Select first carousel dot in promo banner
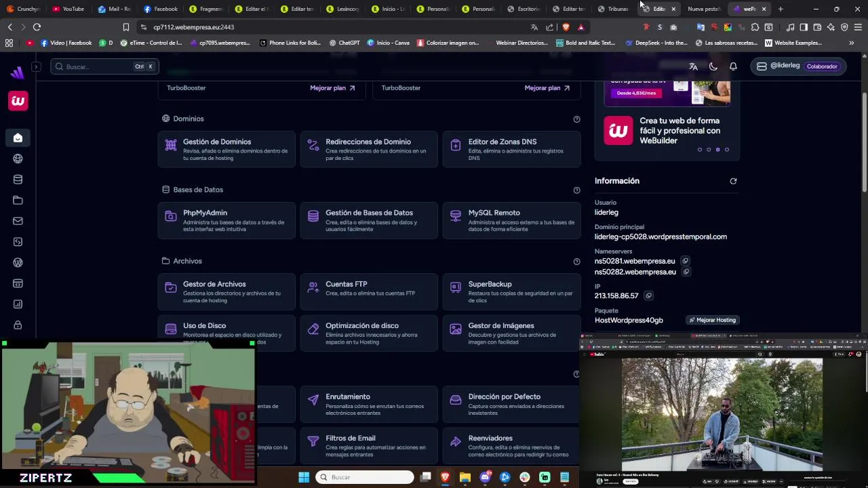 [x=700, y=150]
